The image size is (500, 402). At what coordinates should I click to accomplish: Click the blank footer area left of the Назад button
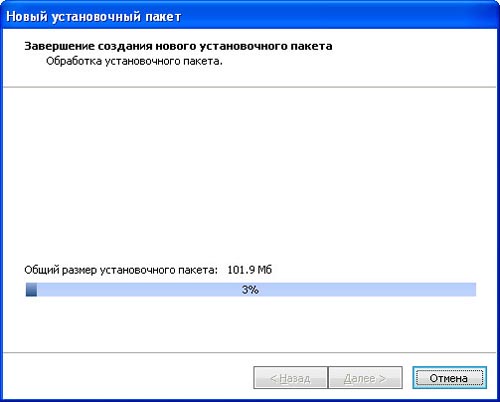coord(127,378)
